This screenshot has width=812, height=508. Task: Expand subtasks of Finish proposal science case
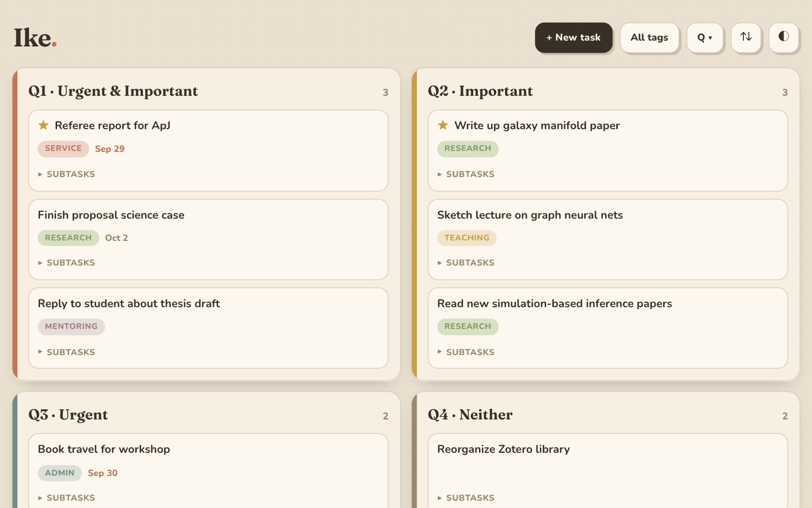point(67,263)
